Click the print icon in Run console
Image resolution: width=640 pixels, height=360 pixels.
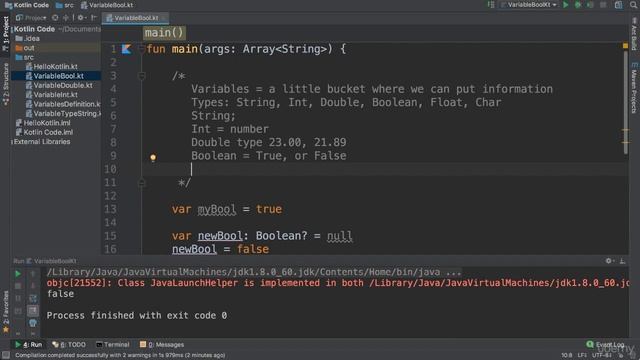coord(33,323)
